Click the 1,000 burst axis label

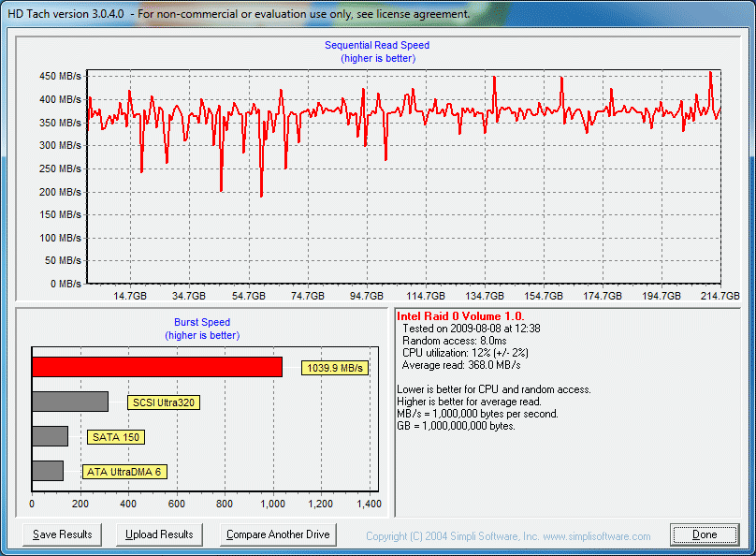coord(273,504)
